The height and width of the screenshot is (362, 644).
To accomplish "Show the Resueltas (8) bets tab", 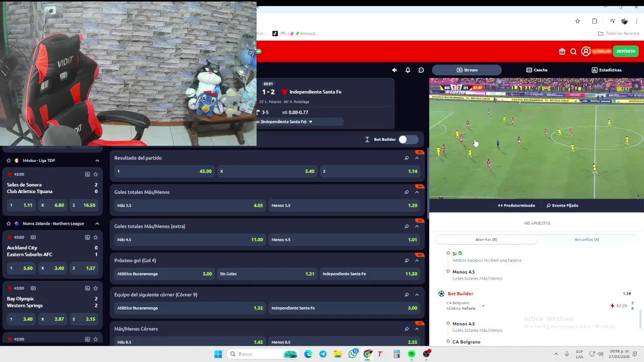I will (x=587, y=239).
